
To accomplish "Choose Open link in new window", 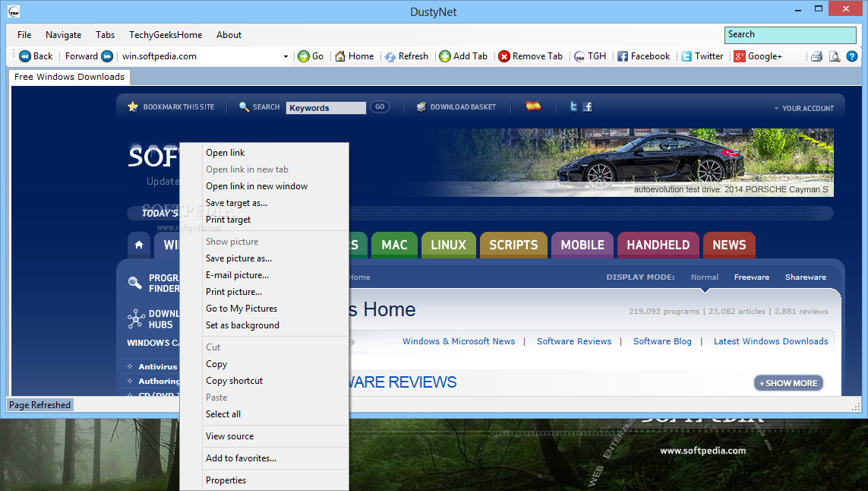I will 264,186.
